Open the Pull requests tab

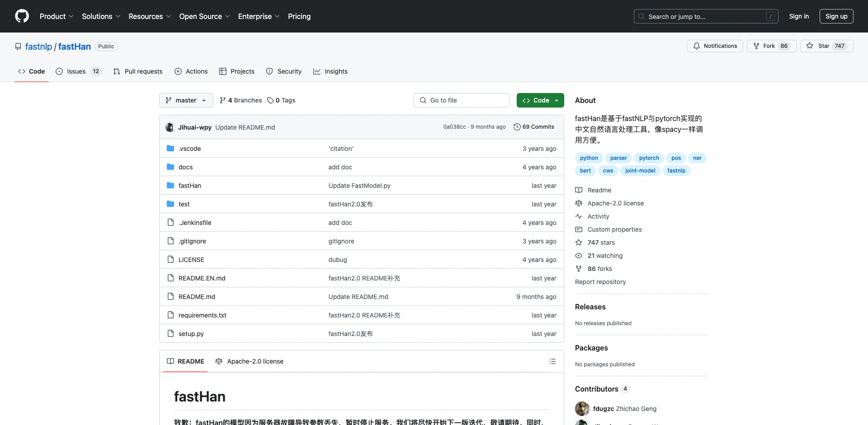pyautogui.click(x=138, y=71)
